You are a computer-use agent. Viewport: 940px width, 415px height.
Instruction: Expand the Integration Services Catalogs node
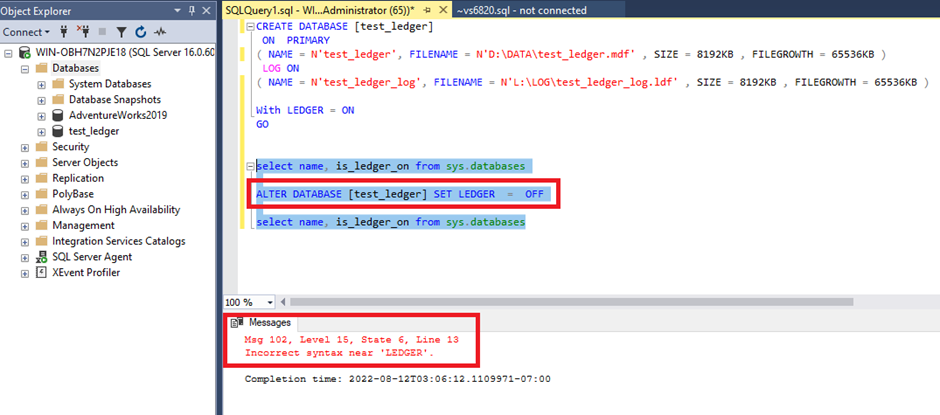(x=25, y=242)
